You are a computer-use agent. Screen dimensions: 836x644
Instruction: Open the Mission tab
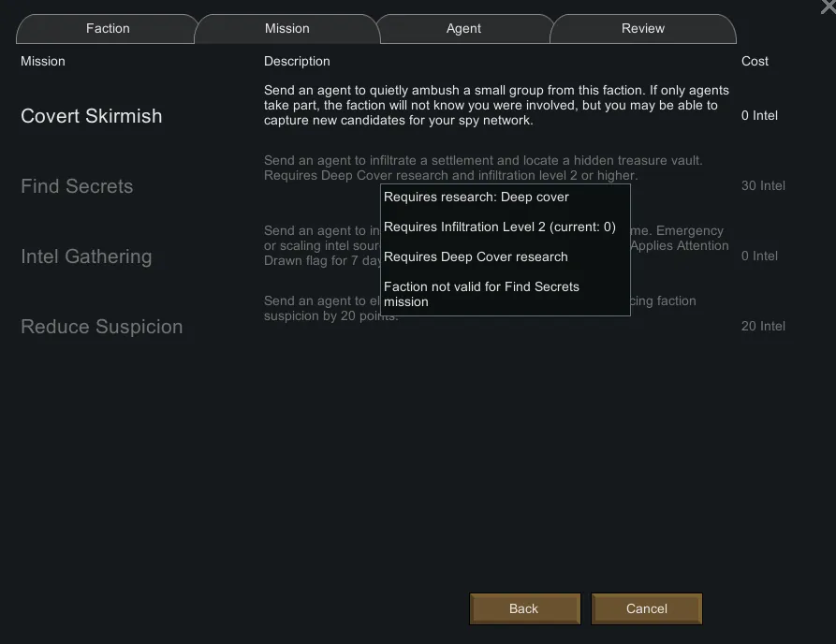click(286, 29)
